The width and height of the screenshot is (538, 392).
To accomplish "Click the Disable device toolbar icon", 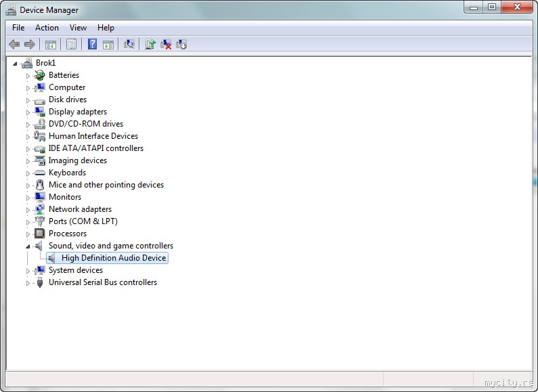I will pyautogui.click(x=181, y=44).
